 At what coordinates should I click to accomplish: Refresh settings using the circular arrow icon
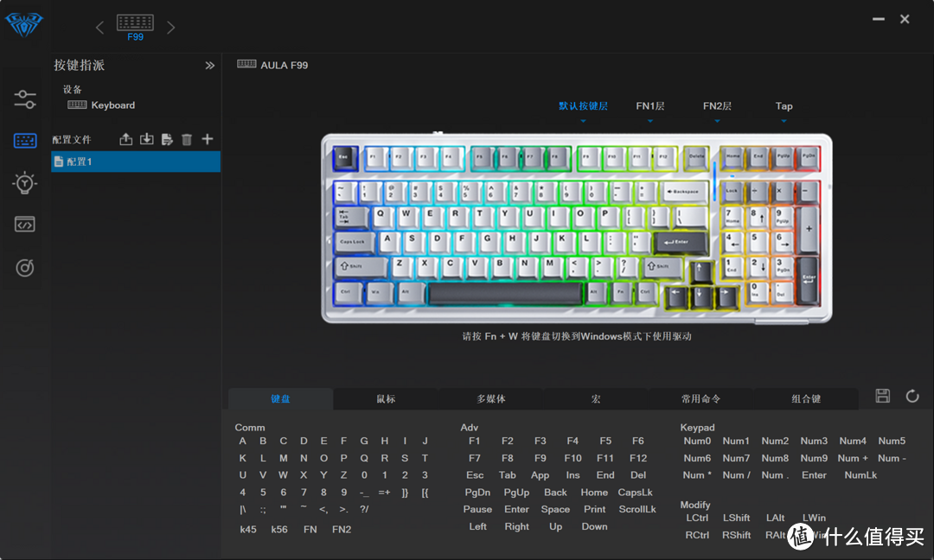pos(912,395)
